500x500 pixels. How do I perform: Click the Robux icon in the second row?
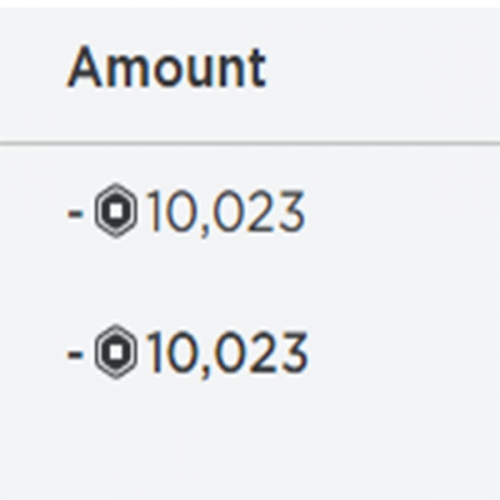[x=116, y=352]
